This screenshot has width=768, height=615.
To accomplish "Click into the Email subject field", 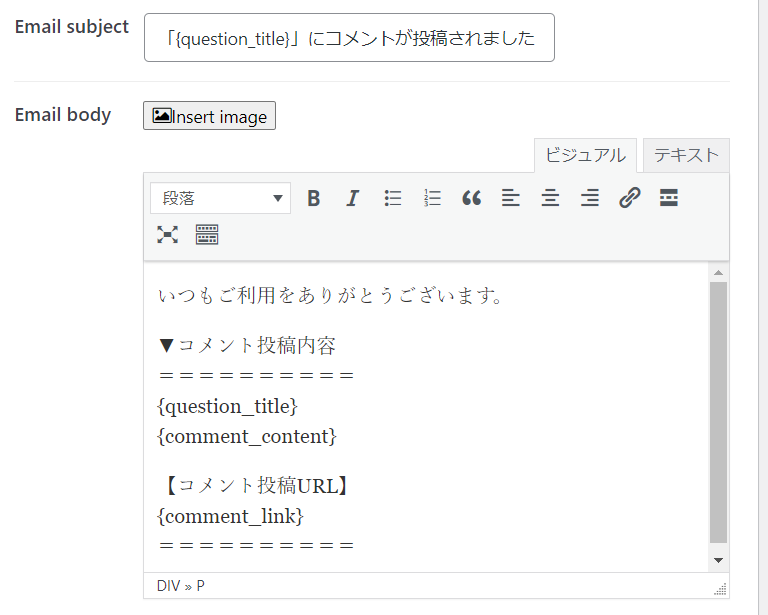I will [x=349, y=38].
